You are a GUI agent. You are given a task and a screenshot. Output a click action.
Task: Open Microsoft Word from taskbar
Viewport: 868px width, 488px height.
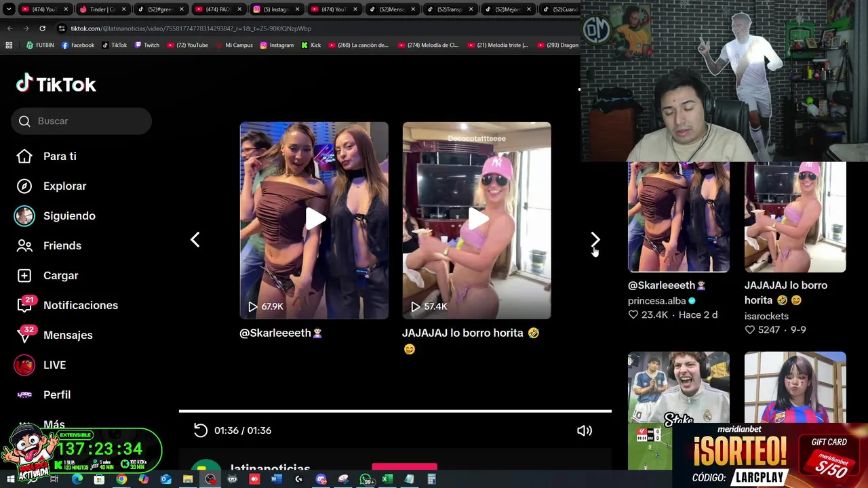point(276,479)
